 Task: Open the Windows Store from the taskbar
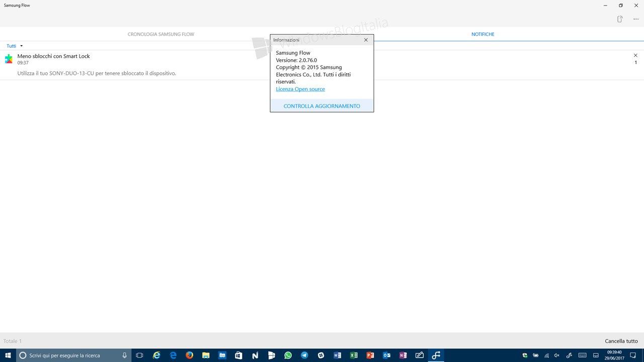(238, 355)
